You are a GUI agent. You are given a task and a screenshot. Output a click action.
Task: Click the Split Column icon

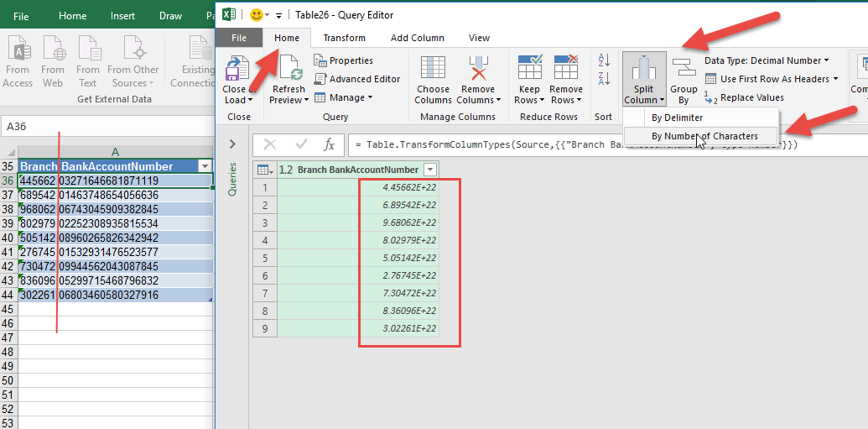643,68
